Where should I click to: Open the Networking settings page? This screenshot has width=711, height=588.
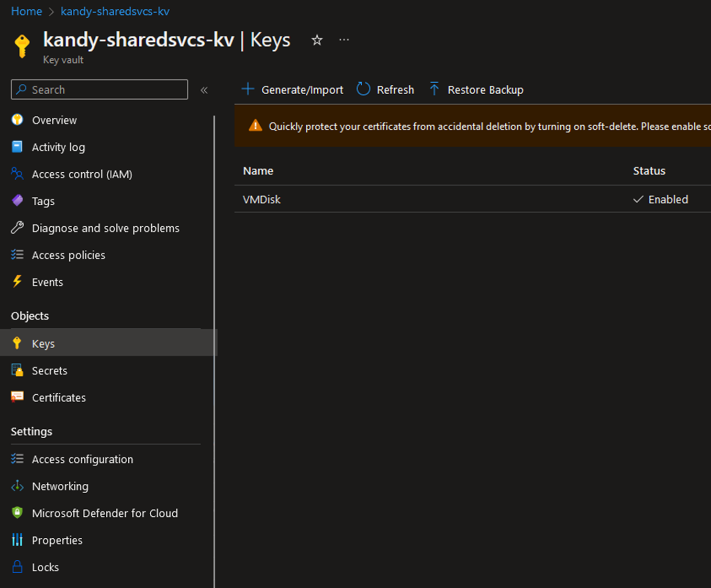60,486
